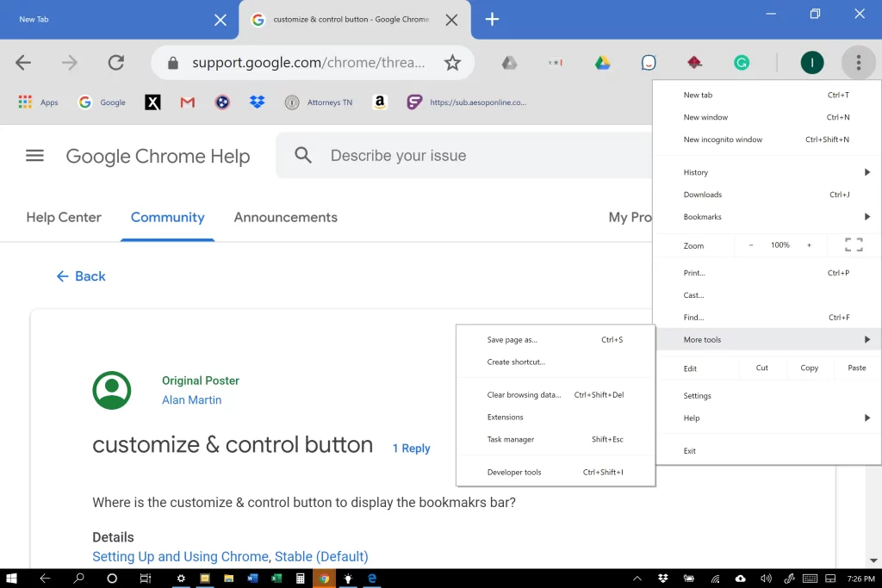The height and width of the screenshot is (588, 882).
Task: Open Alan Martin's profile link
Action: pos(191,400)
